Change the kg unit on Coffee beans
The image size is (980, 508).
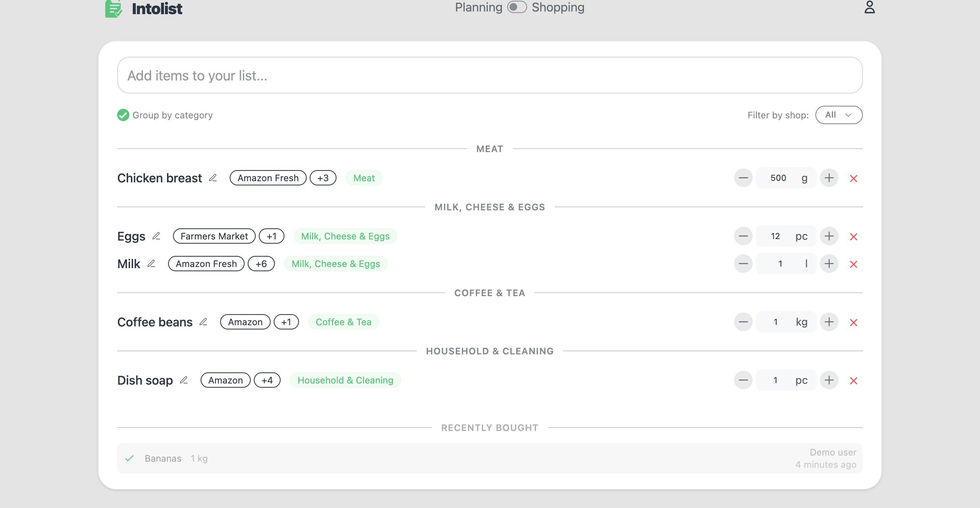tap(801, 322)
